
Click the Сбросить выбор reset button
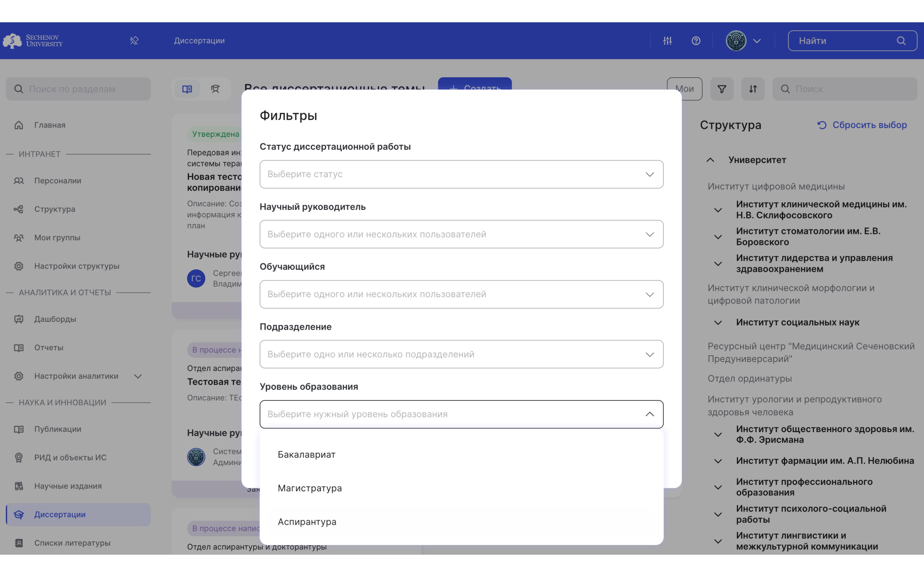(x=862, y=125)
